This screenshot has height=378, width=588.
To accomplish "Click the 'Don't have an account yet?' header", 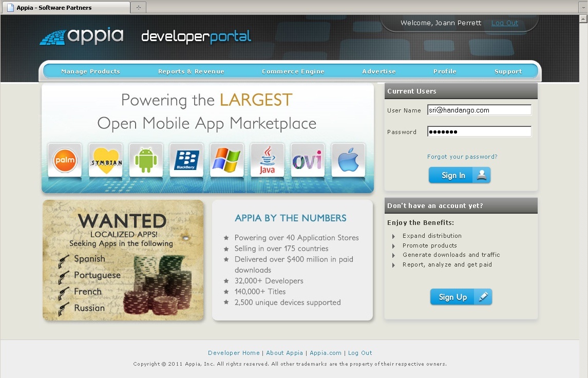I will (461, 205).
